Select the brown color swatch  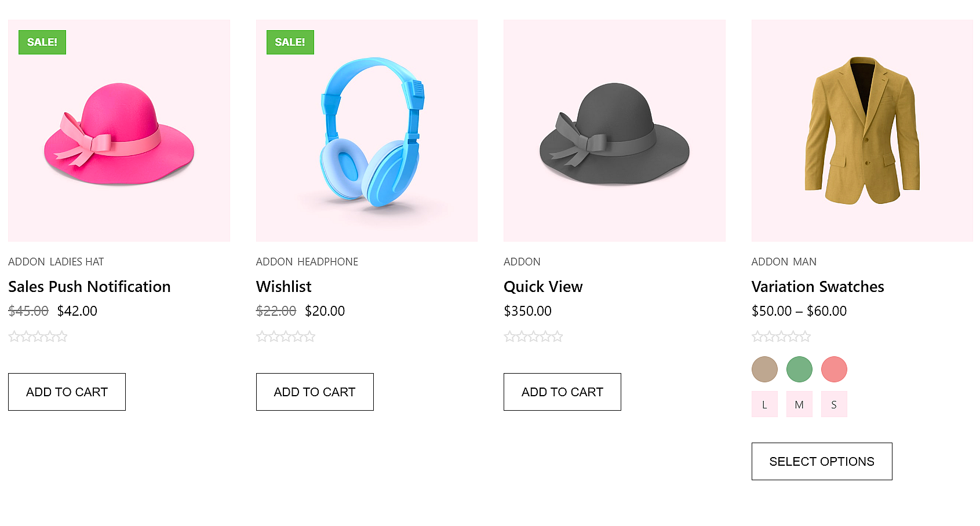764,369
